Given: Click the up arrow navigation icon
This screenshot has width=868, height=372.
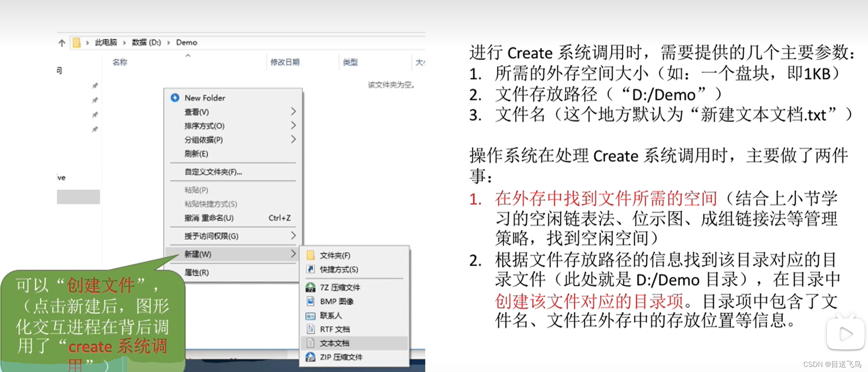Looking at the screenshot, I should pyautogui.click(x=62, y=43).
